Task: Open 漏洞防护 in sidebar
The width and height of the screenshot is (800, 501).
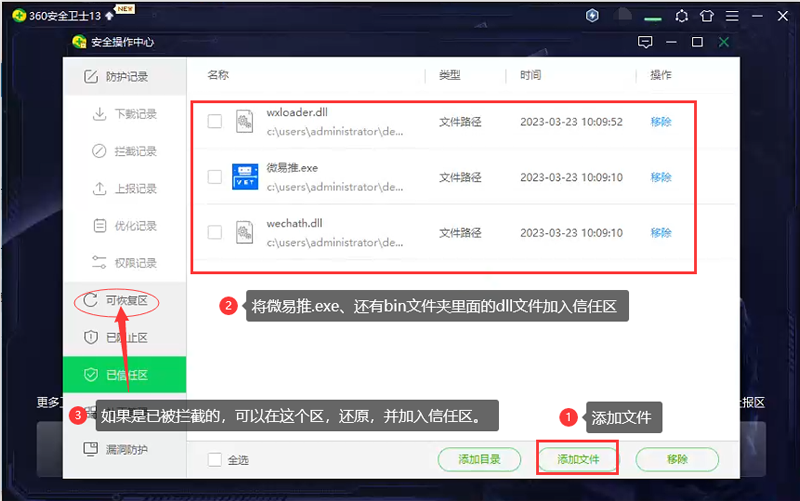Action: (124, 449)
